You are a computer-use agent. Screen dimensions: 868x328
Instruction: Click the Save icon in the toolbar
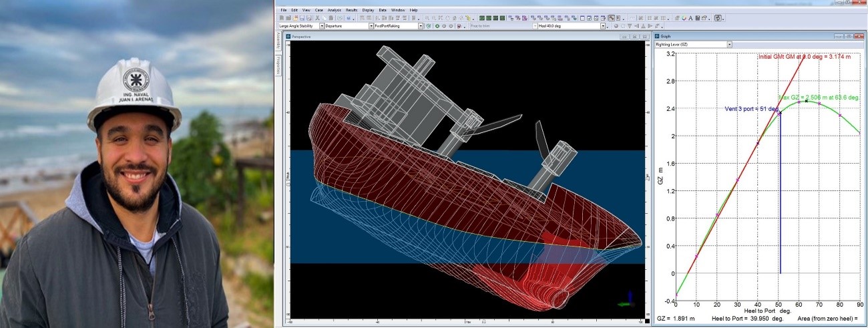(x=302, y=18)
